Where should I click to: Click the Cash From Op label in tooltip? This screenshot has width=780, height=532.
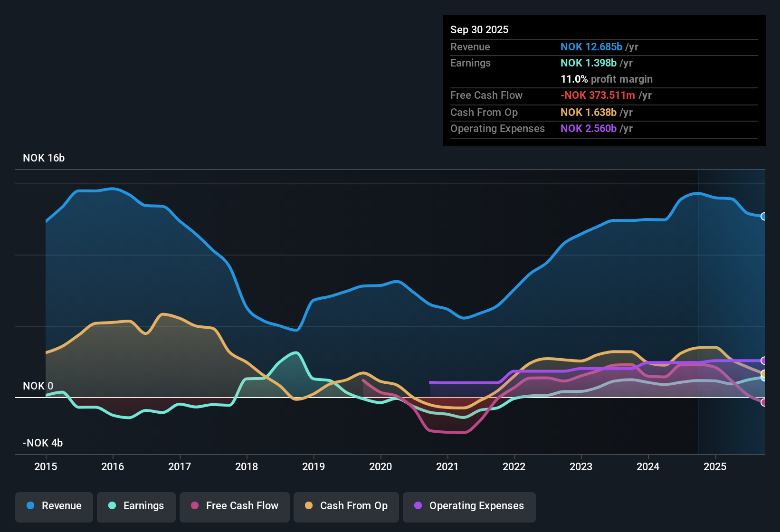tap(484, 112)
